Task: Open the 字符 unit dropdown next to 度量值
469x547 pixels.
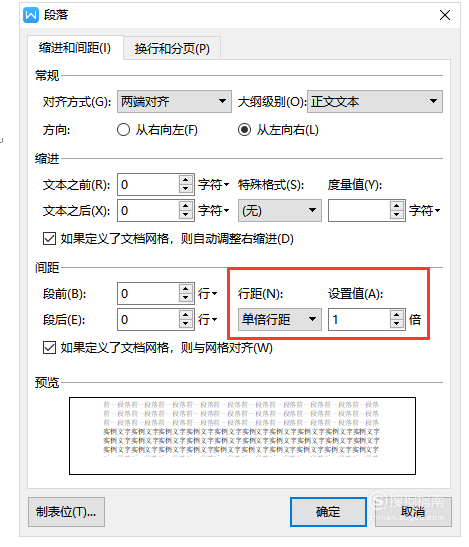Action: (425, 210)
